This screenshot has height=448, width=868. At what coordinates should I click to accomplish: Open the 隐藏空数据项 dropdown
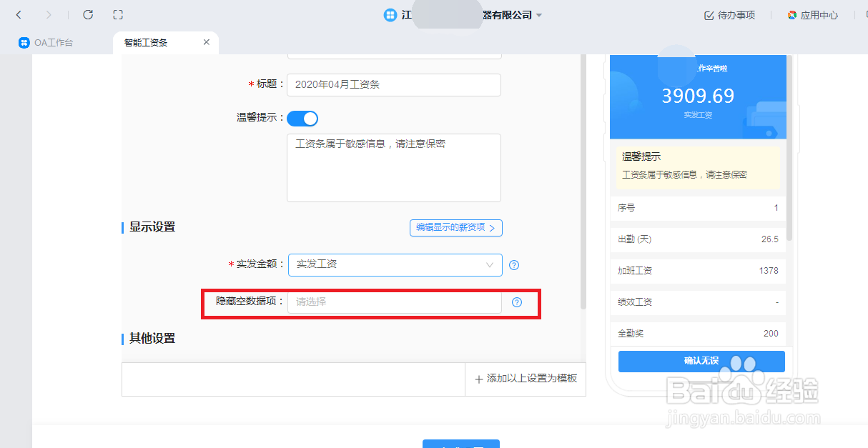[395, 302]
